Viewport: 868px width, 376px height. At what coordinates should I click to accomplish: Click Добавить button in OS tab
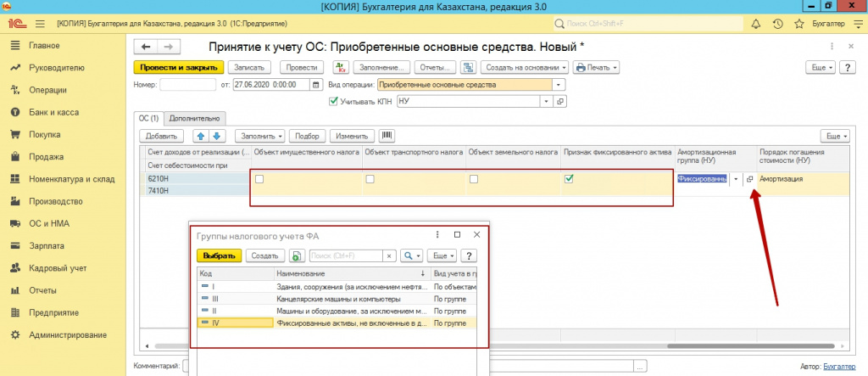click(161, 136)
